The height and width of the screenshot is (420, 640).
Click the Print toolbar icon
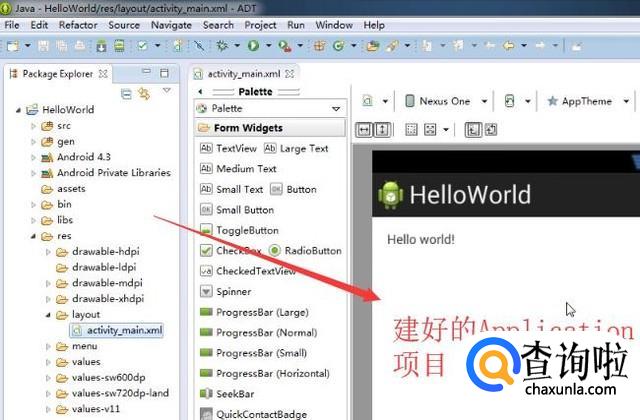click(x=80, y=46)
